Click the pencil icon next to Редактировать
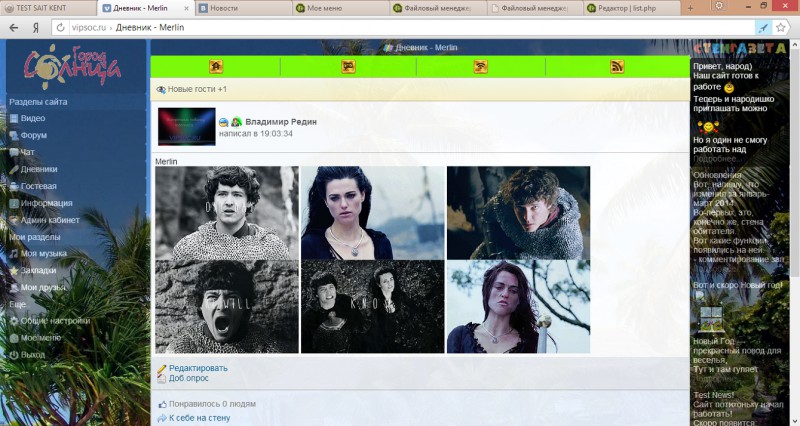 [x=162, y=368]
